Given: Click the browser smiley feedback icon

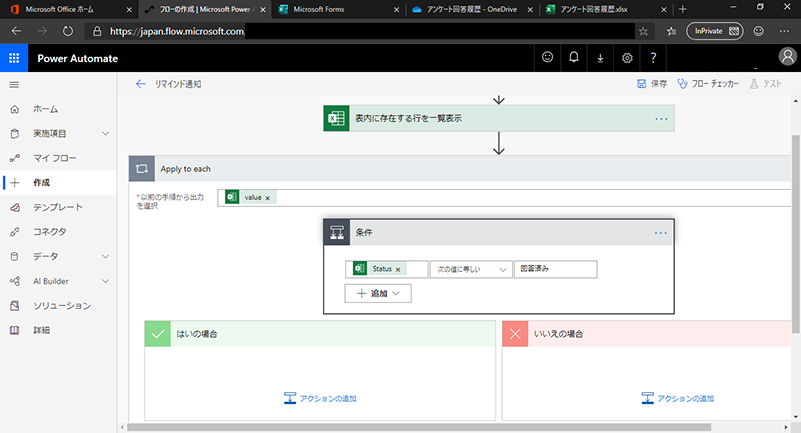Looking at the screenshot, I should (x=759, y=31).
